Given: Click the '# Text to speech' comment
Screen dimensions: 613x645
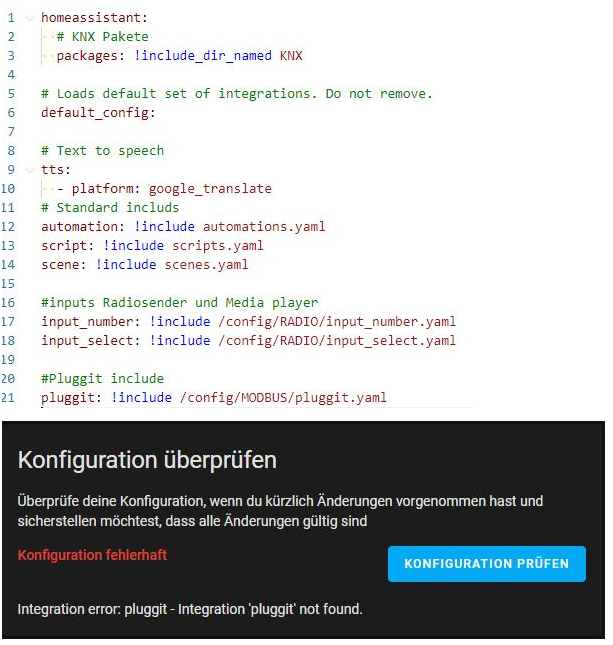Looking at the screenshot, I should (102, 151).
